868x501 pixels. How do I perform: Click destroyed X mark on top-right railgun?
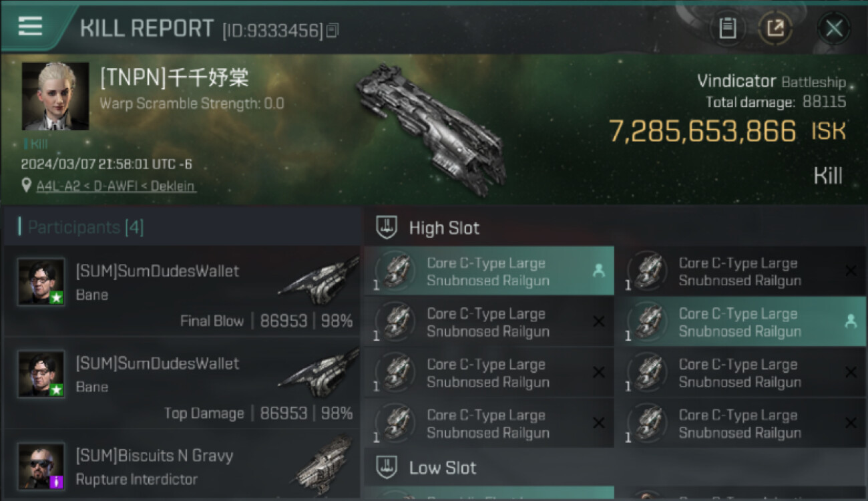click(851, 271)
